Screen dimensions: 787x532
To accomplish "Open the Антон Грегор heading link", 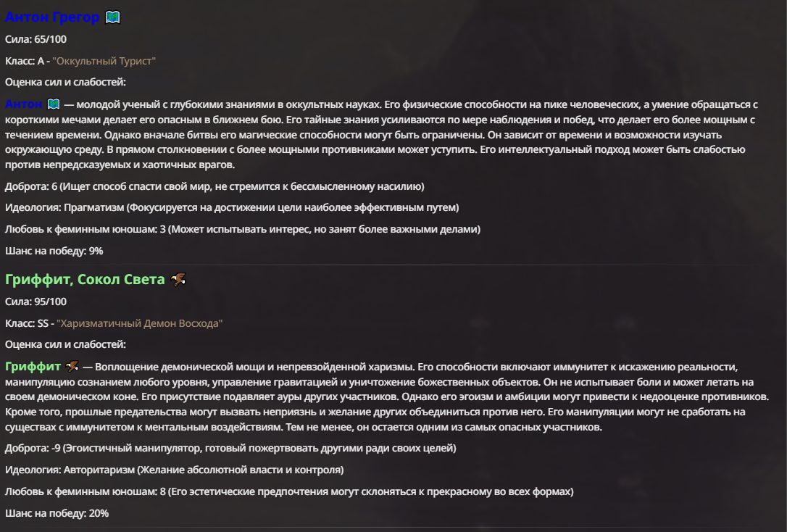I will point(52,17).
